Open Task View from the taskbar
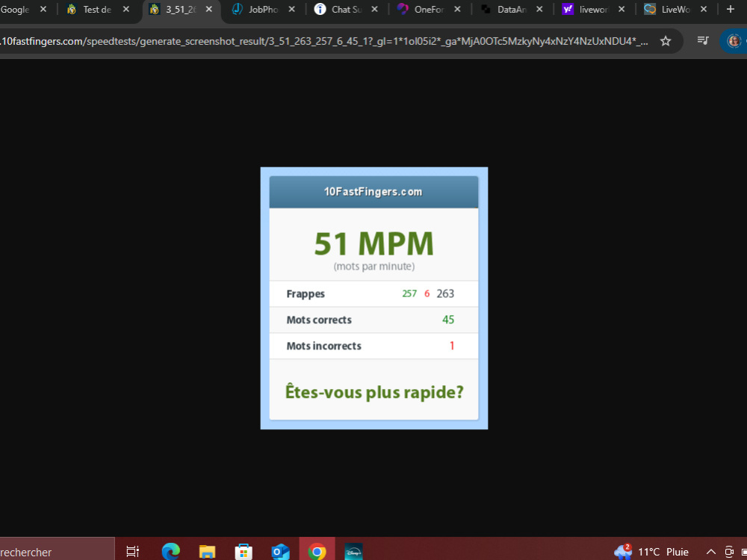The width and height of the screenshot is (747, 560). 133,552
